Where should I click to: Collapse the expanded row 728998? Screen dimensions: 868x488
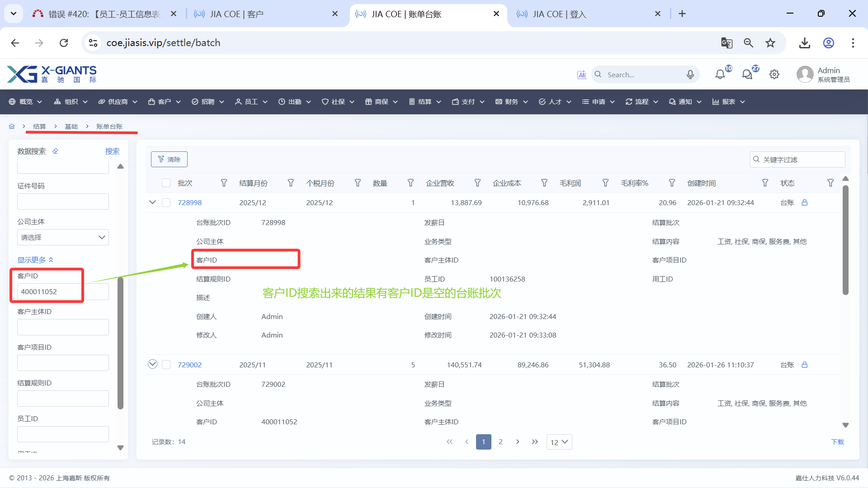(152, 202)
